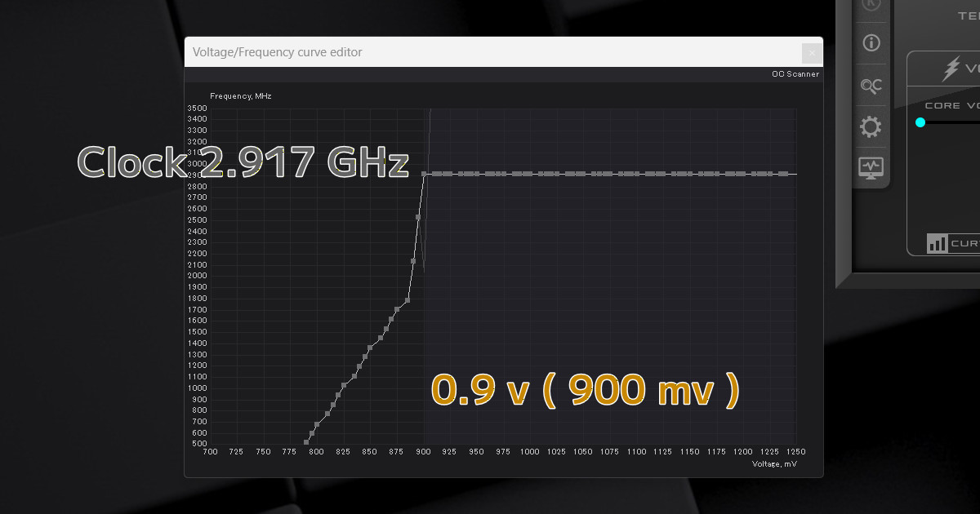
Task: Open the information icon in Afterburner sidebar
Action: click(x=871, y=42)
